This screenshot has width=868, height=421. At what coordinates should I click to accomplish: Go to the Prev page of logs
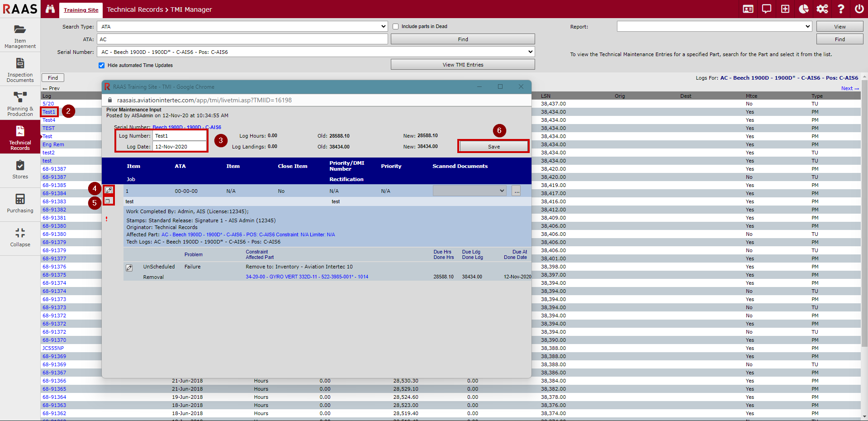click(x=51, y=88)
